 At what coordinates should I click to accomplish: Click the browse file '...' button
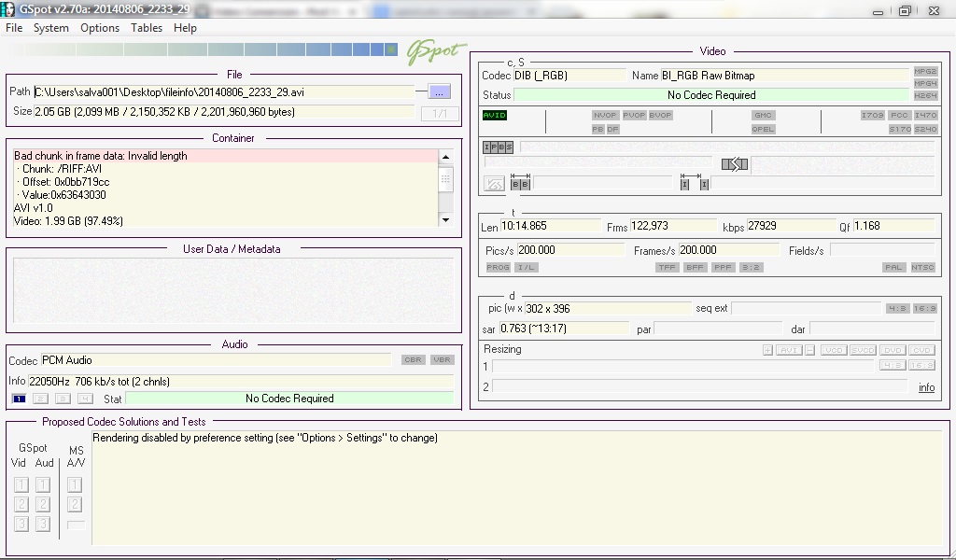click(439, 91)
